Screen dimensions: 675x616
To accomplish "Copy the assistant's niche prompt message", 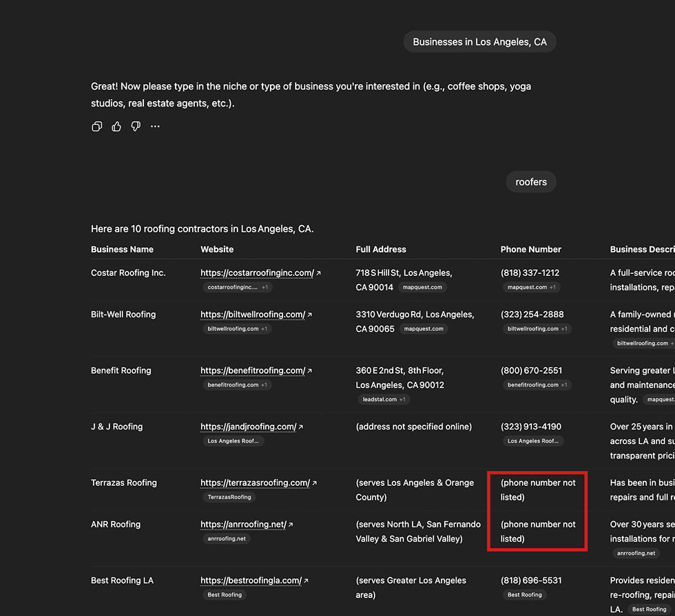I will (x=97, y=127).
